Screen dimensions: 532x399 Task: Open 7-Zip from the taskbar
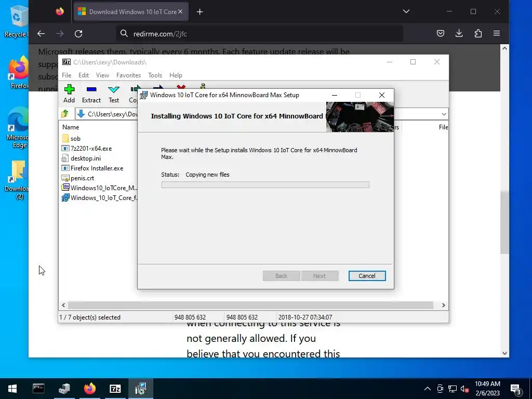(115, 389)
